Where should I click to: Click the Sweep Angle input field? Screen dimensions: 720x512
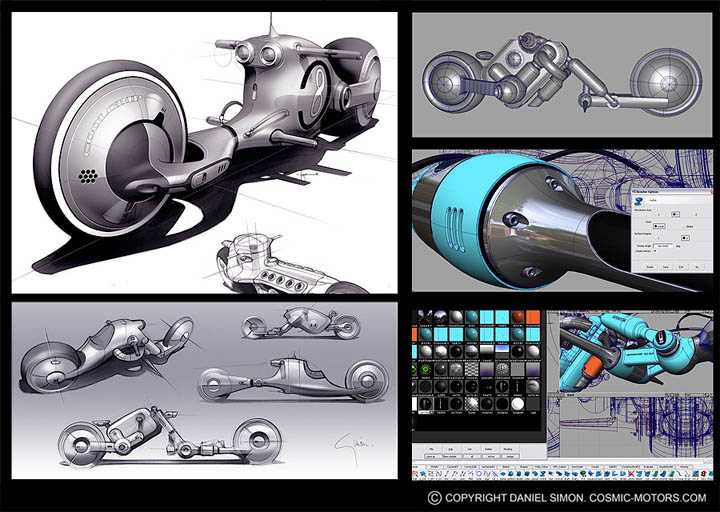663,246
